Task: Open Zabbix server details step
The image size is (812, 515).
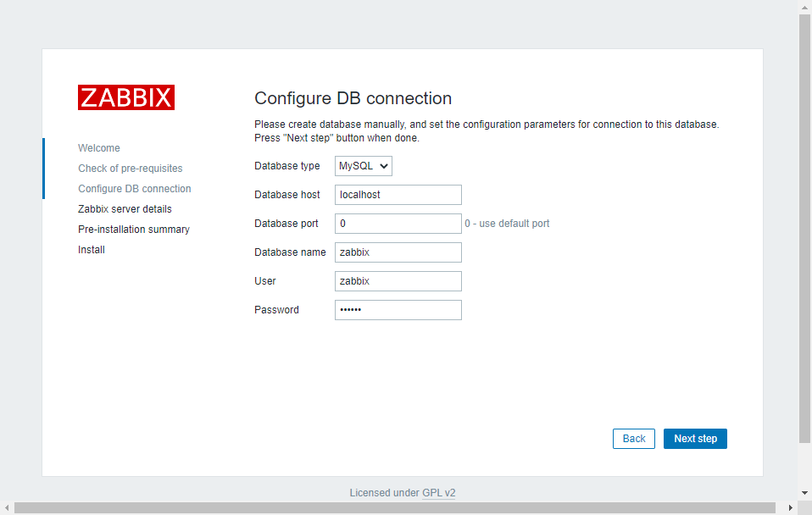Action: [x=125, y=209]
